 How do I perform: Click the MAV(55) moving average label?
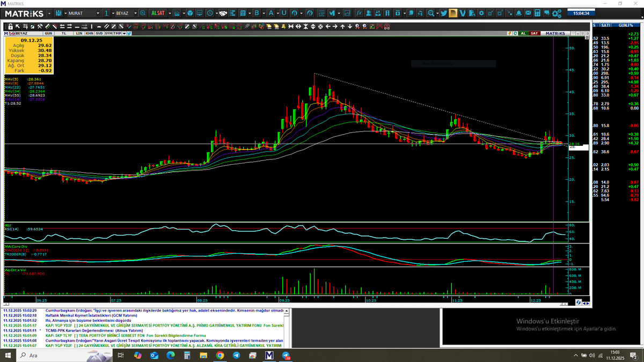(x=12, y=95)
